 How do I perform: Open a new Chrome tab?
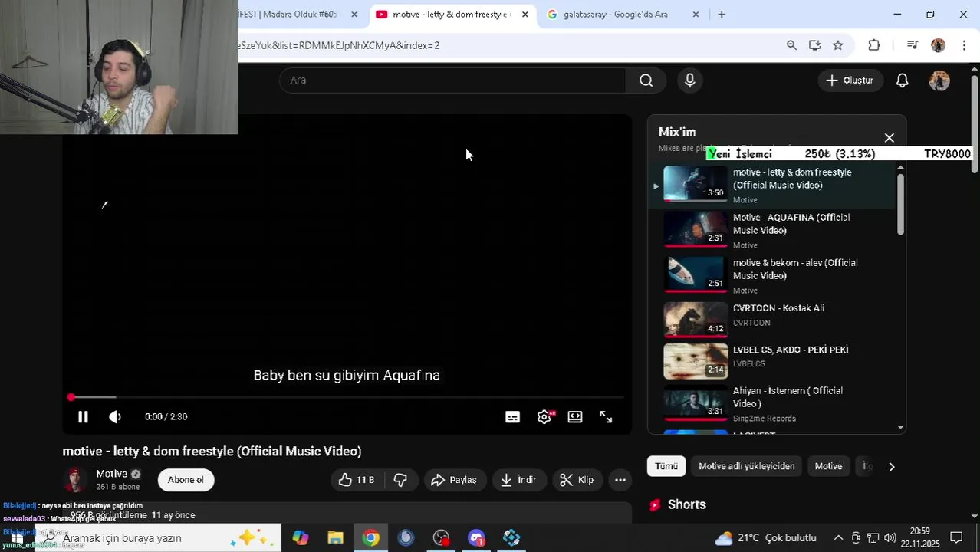pyautogui.click(x=722, y=15)
